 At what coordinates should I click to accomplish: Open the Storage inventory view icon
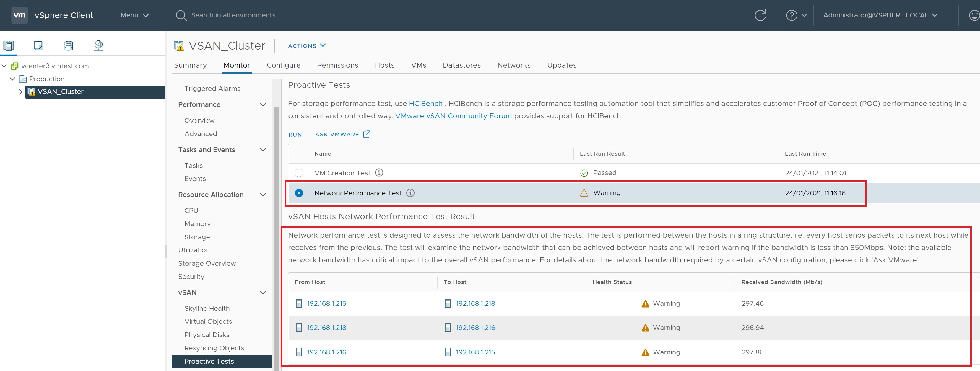point(69,46)
